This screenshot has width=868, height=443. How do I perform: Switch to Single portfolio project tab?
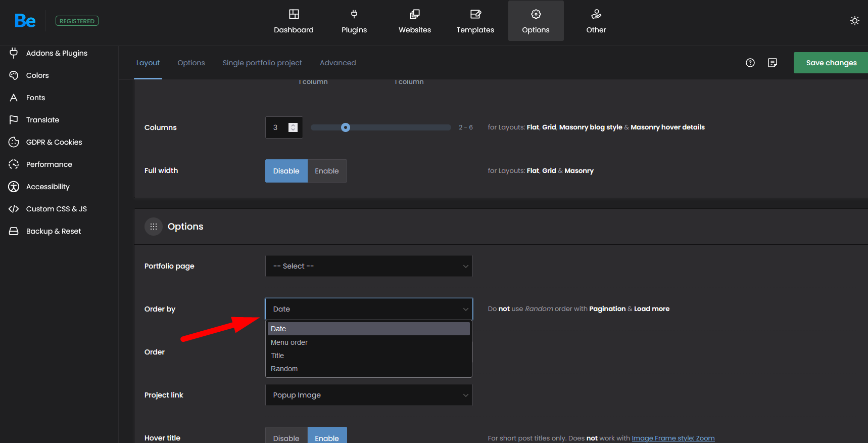pyautogui.click(x=262, y=63)
